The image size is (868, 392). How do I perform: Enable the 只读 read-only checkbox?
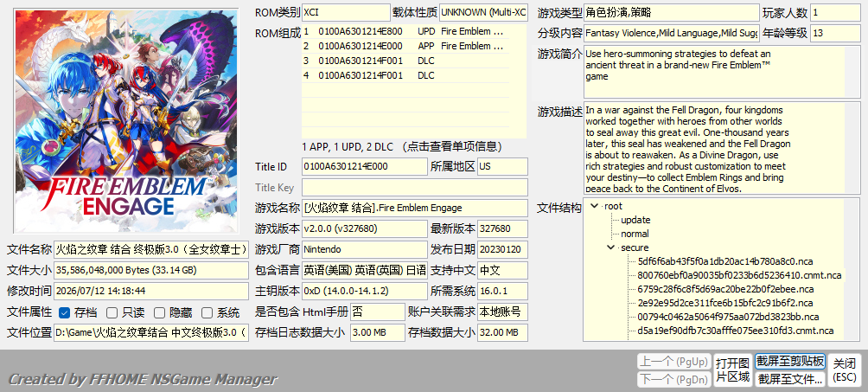coord(112,312)
